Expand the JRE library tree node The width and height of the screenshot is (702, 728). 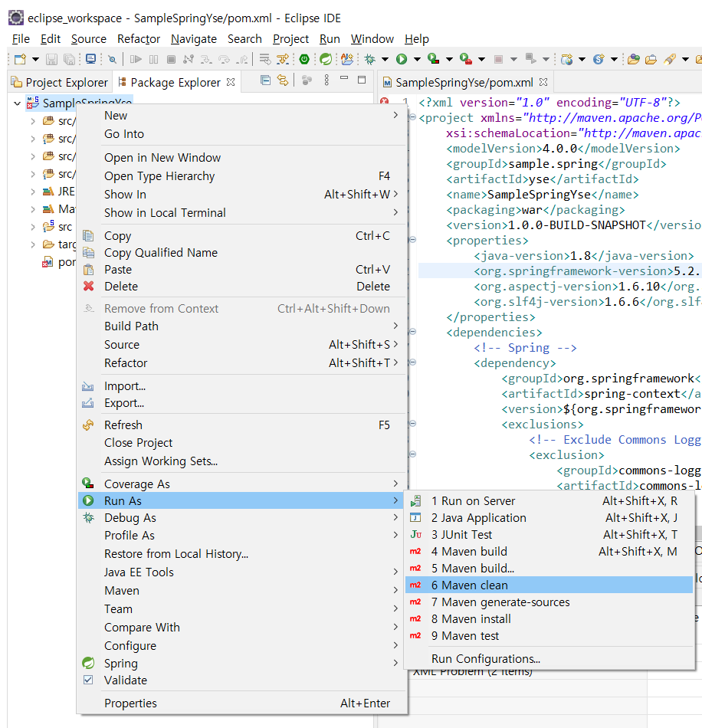(x=33, y=192)
